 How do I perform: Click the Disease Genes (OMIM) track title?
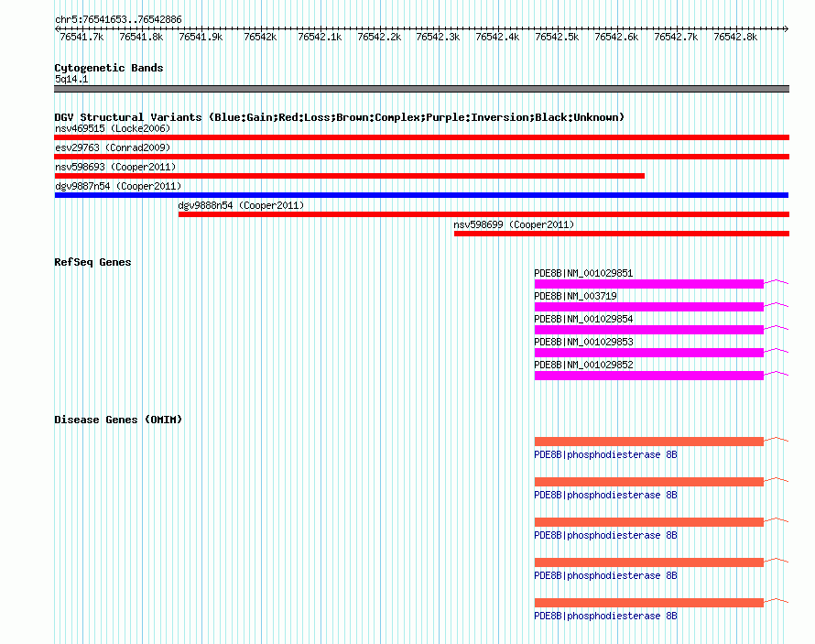[x=118, y=420]
